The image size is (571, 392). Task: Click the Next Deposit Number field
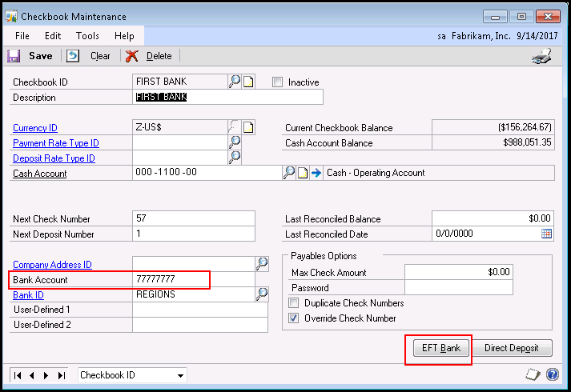pos(194,234)
